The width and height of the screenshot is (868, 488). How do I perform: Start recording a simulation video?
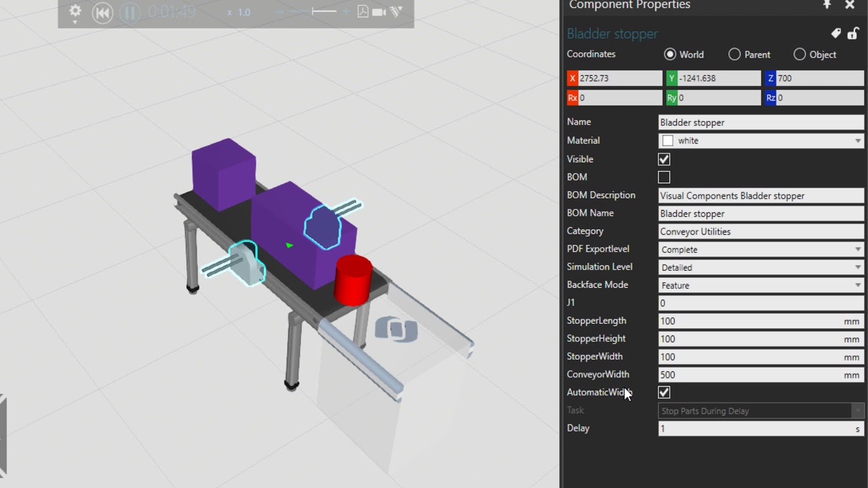coord(378,12)
